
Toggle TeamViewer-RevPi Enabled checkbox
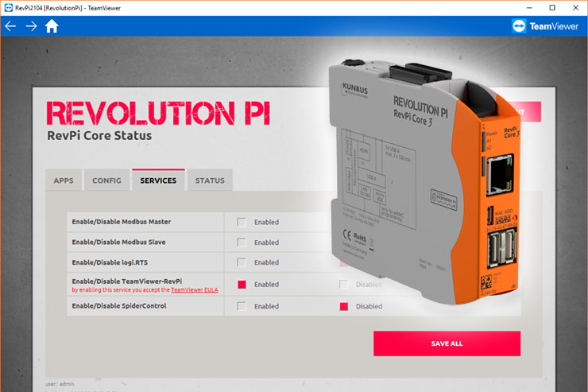pos(242,284)
